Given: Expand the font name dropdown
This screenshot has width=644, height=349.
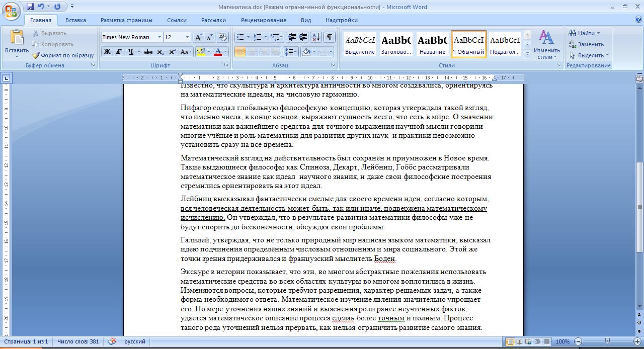Looking at the screenshot, I should pyautogui.click(x=159, y=37).
